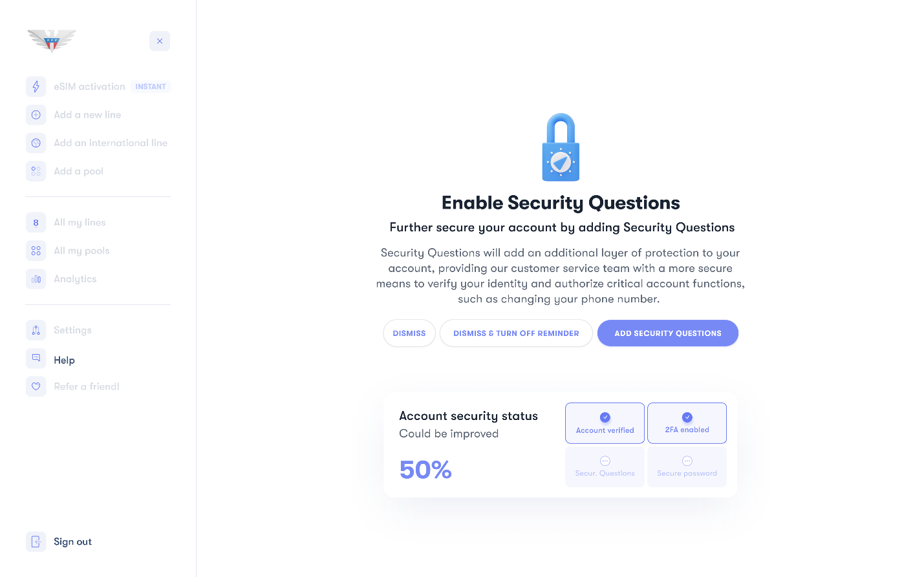Screen dimensions: 924x577
Task: Collapse the sidebar with the X button
Action: (x=159, y=41)
